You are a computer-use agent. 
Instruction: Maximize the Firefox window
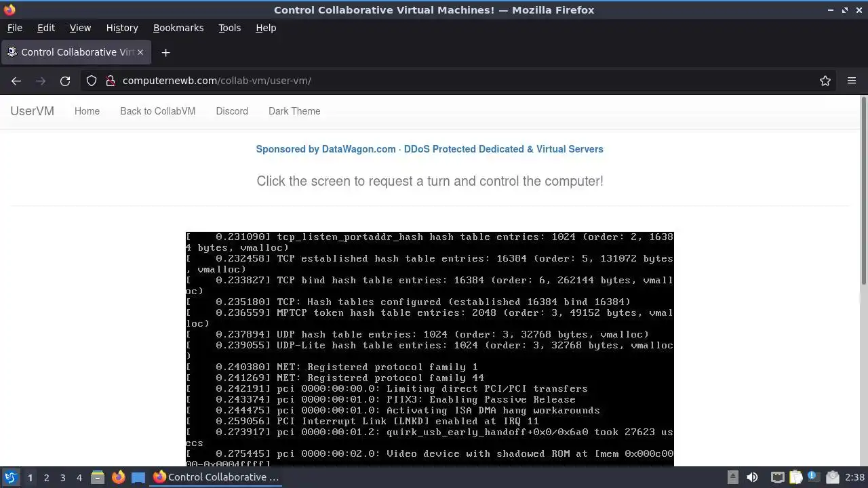point(845,10)
